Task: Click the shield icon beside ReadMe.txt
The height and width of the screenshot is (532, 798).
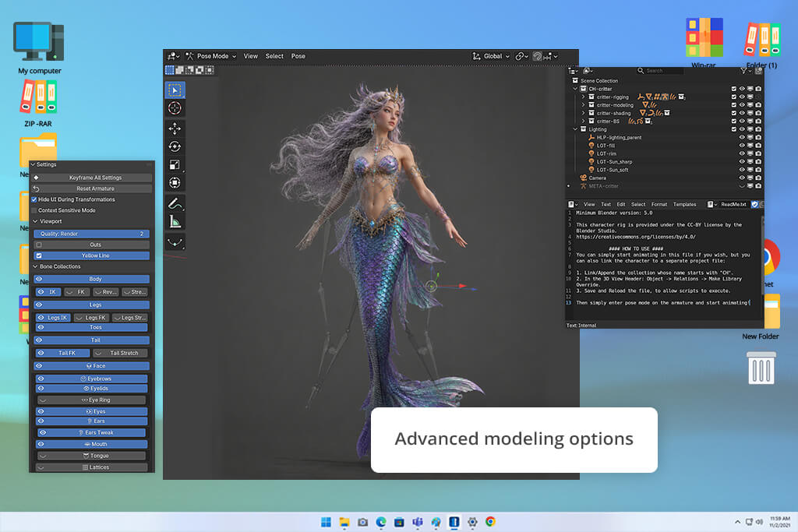Action: pyautogui.click(x=754, y=204)
